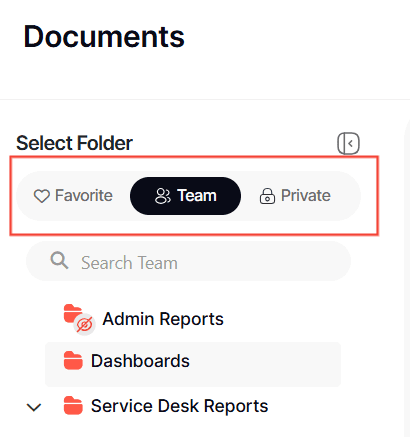Click the Documents page heading
Viewport: 410px width, 437px height.
click(104, 37)
